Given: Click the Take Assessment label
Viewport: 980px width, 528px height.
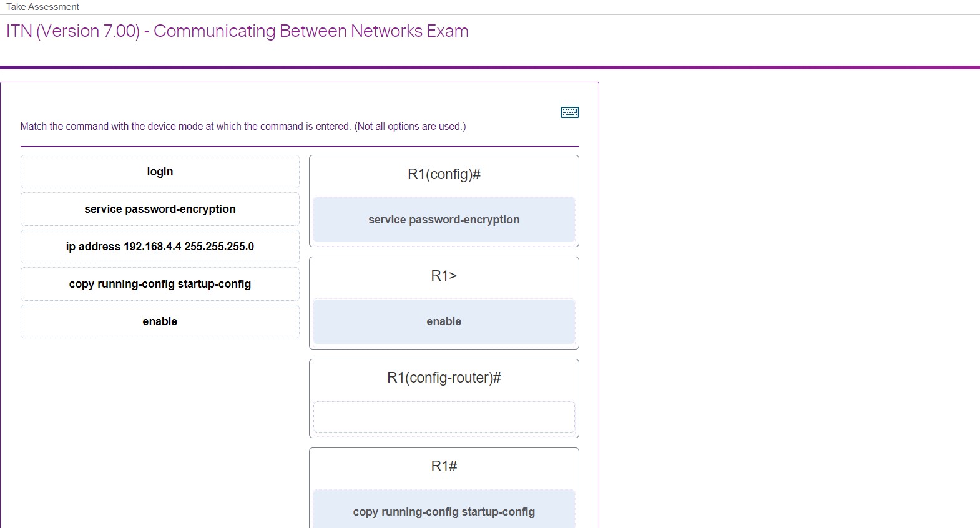Looking at the screenshot, I should coord(42,6).
